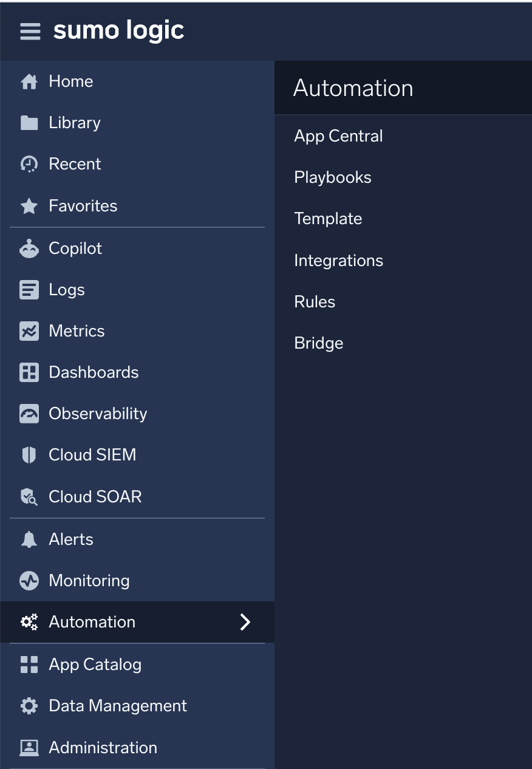Open Metrics via its chart icon
Image resolution: width=532 pixels, height=769 pixels.
[x=29, y=330]
